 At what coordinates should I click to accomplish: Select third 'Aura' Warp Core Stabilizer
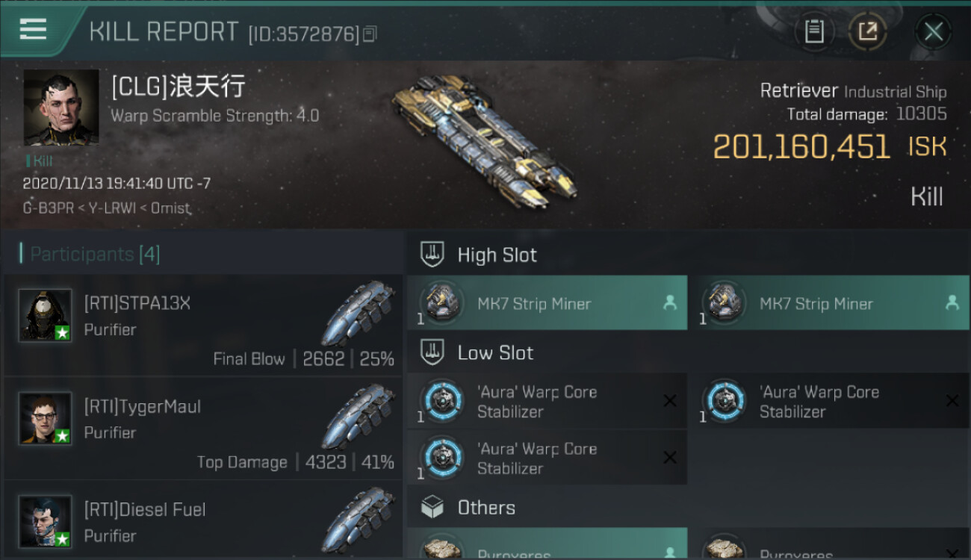tap(547, 458)
